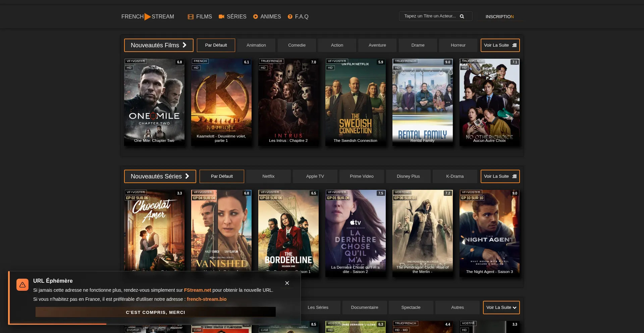The width and height of the screenshot is (644, 333).
Task: Select the Autres tab
Action: point(458,308)
